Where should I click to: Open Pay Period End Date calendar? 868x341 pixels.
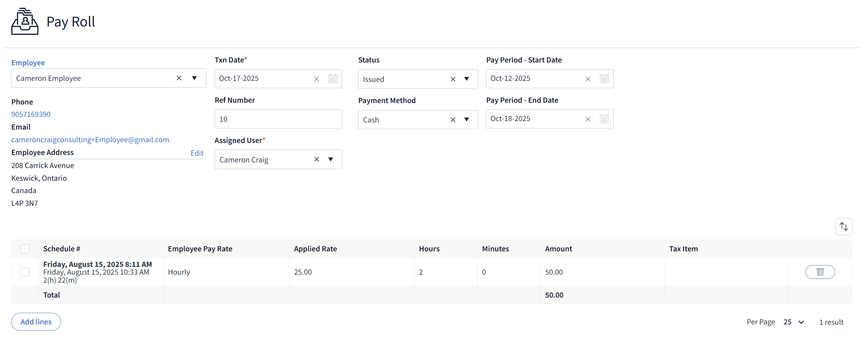tap(604, 119)
